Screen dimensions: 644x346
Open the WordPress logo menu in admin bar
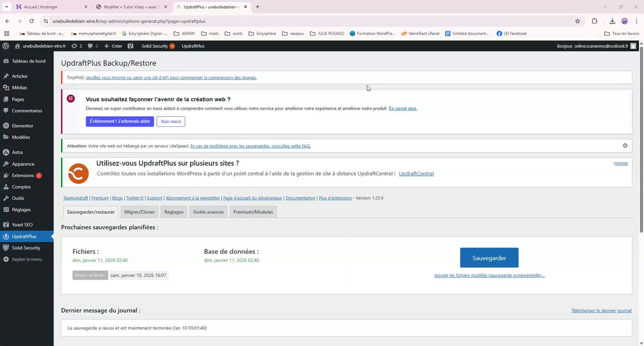[x=6, y=46]
